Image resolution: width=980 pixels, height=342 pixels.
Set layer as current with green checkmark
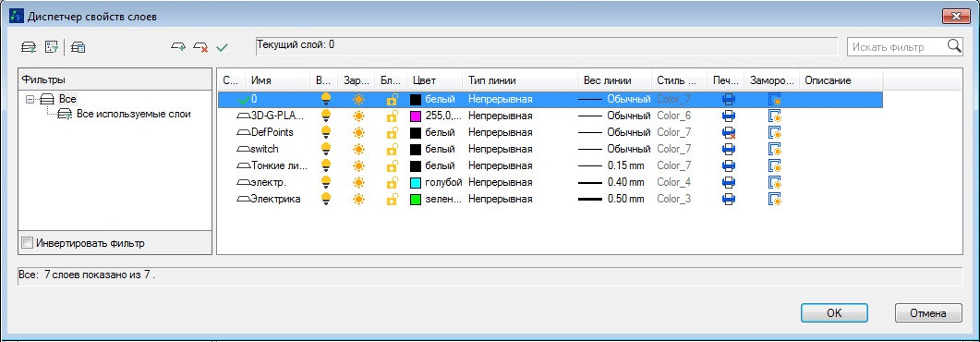coord(222,46)
